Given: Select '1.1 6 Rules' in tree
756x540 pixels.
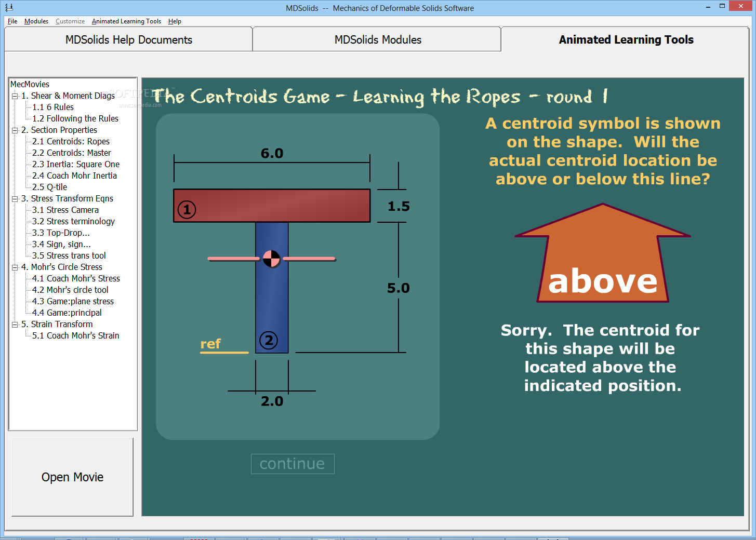Looking at the screenshot, I should (53, 107).
